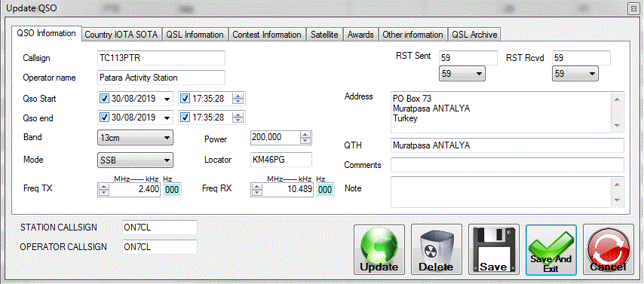Click the RST Sent text field

(x=468, y=58)
